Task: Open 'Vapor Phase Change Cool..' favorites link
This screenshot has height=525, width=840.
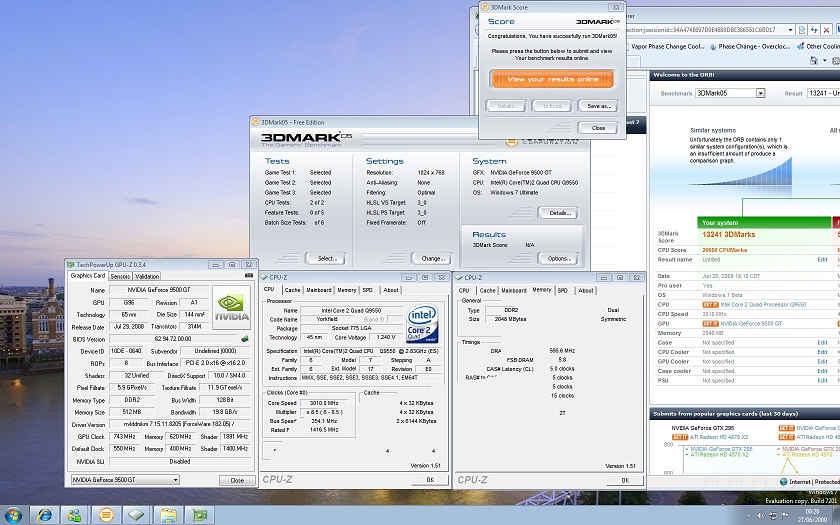Action: 668,47
